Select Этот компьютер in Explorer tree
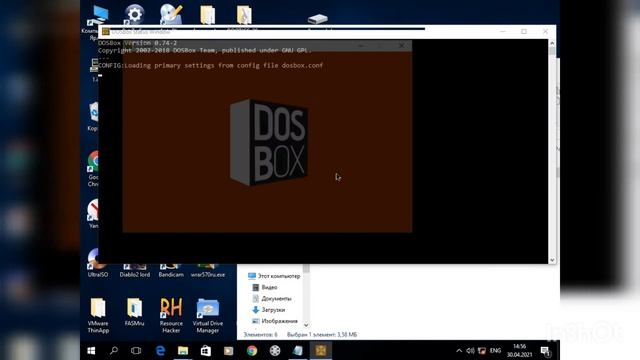Screen dimensions: 640x360 (x=274, y=276)
